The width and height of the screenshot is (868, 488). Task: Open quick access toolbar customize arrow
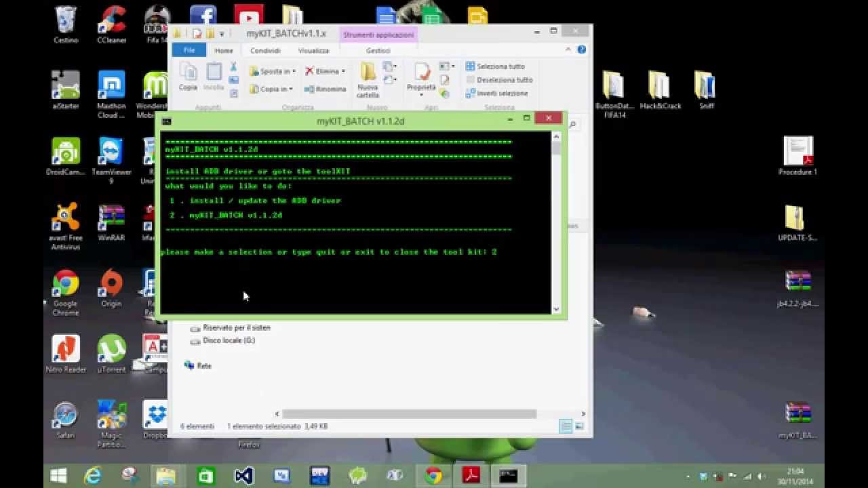pyautogui.click(x=222, y=34)
